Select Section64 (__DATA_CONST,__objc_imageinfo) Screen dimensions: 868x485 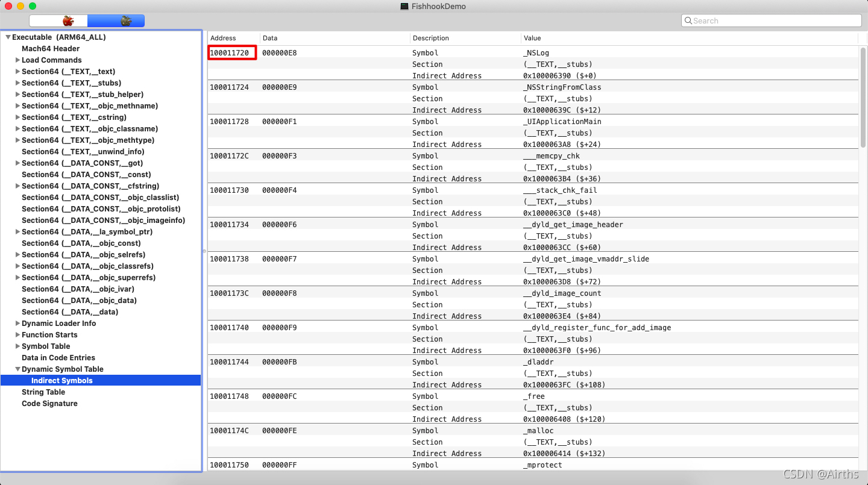point(101,221)
